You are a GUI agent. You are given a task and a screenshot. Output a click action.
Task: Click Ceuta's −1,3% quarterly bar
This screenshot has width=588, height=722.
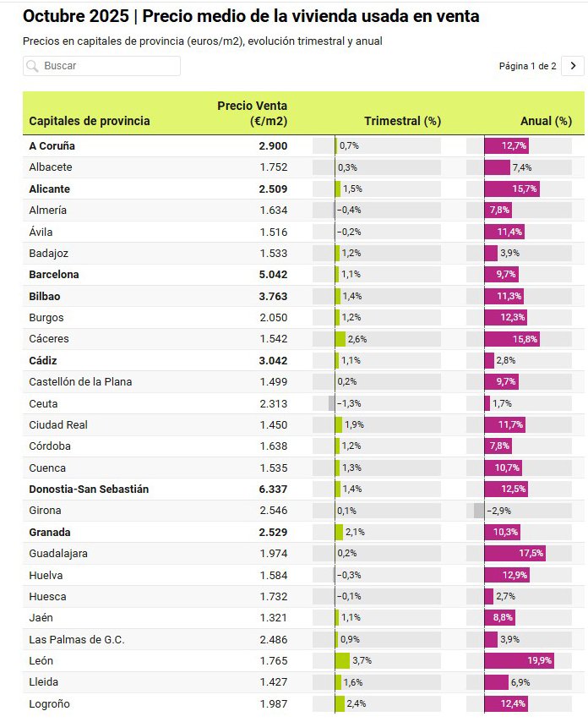[x=332, y=403]
